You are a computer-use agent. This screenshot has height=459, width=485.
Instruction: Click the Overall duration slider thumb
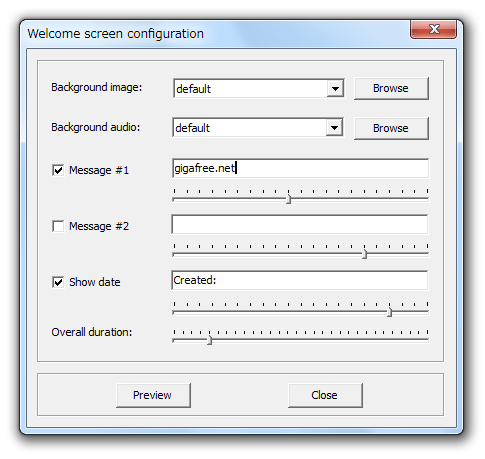point(209,340)
